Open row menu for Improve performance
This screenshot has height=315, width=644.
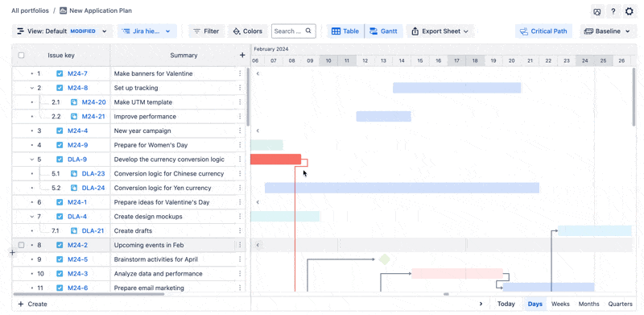[240, 116]
